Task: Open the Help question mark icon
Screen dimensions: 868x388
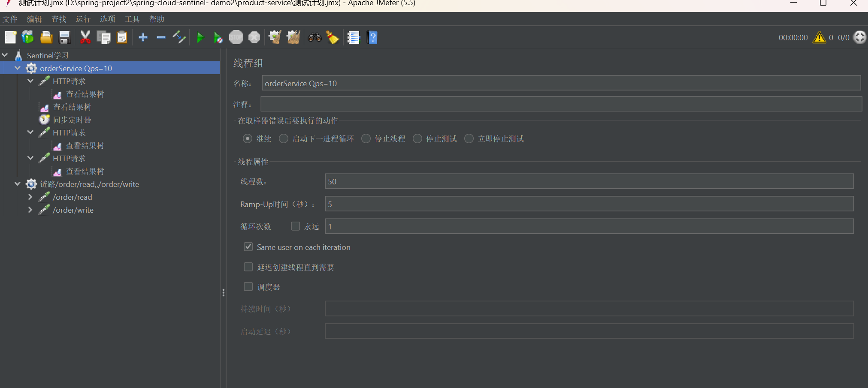Action: [x=372, y=37]
